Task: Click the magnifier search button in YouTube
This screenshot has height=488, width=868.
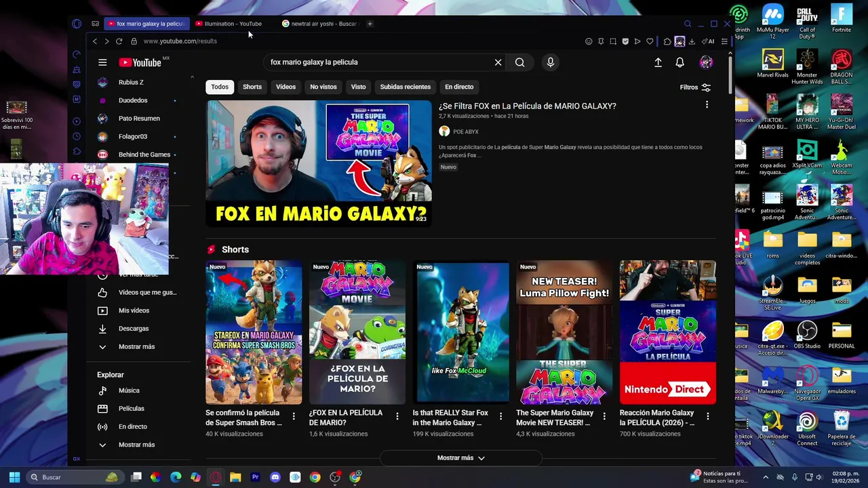Action: tap(519, 62)
